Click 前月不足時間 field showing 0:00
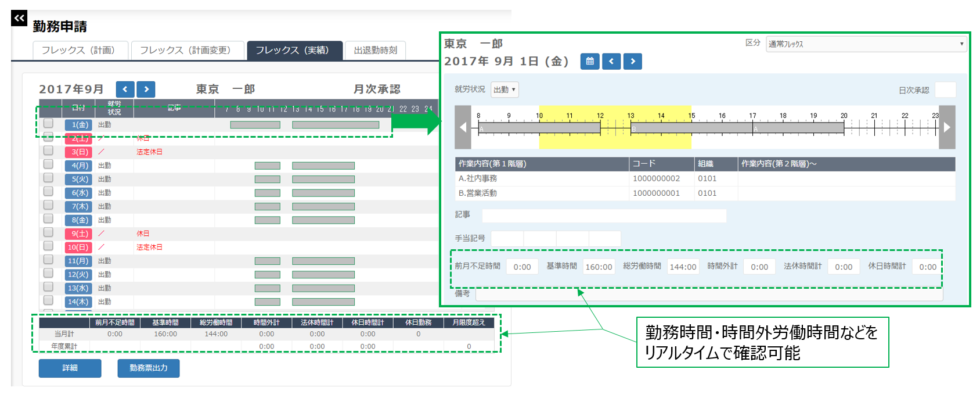 click(x=522, y=267)
